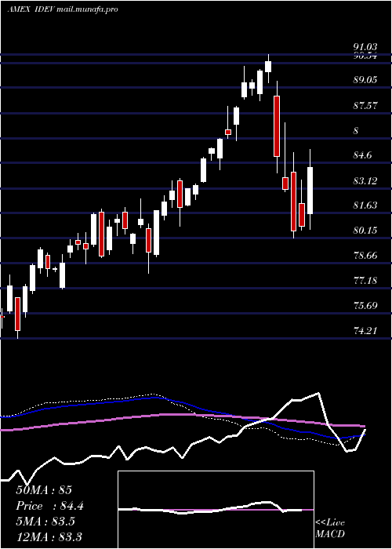
Task: Click the 83.12 price level label
Action: point(365,181)
